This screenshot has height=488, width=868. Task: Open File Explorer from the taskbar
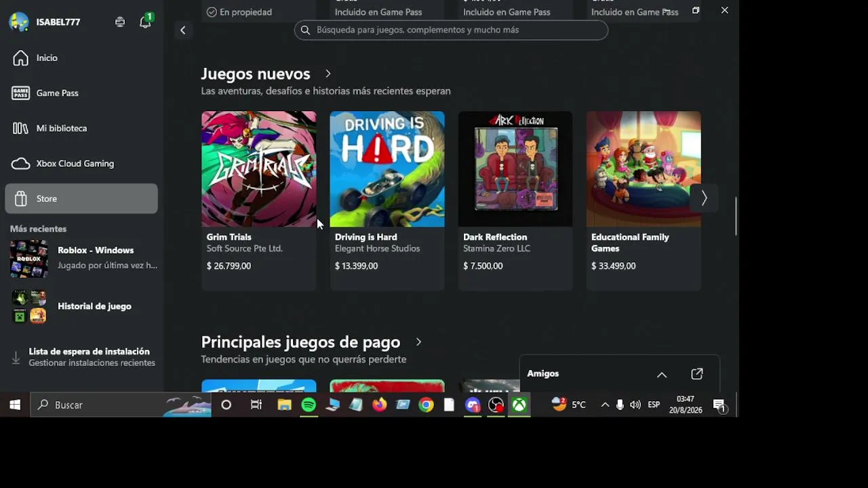pos(284,405)
